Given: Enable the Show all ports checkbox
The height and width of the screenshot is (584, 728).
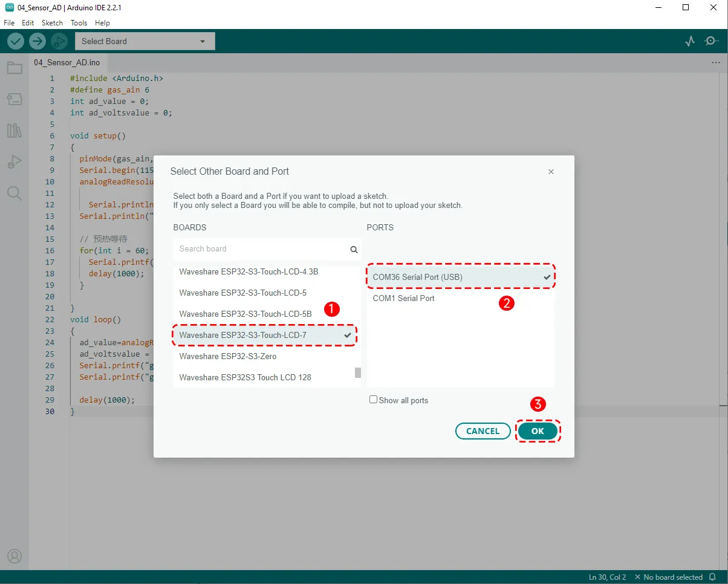Looking at the screenshot, I should (373, 400).
